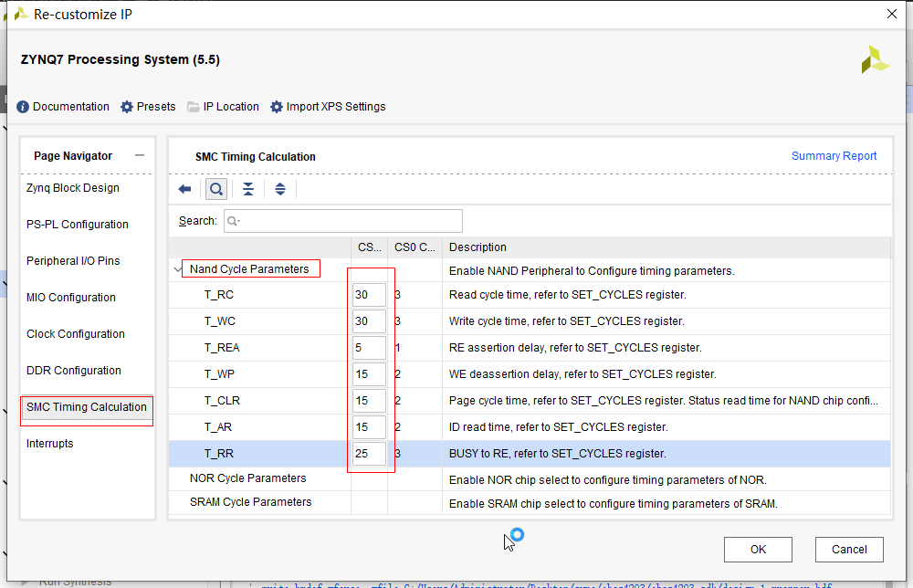The image size is (913, 588).
Task: Click 'Page cycle time' description text
Action: click(663, 401)
